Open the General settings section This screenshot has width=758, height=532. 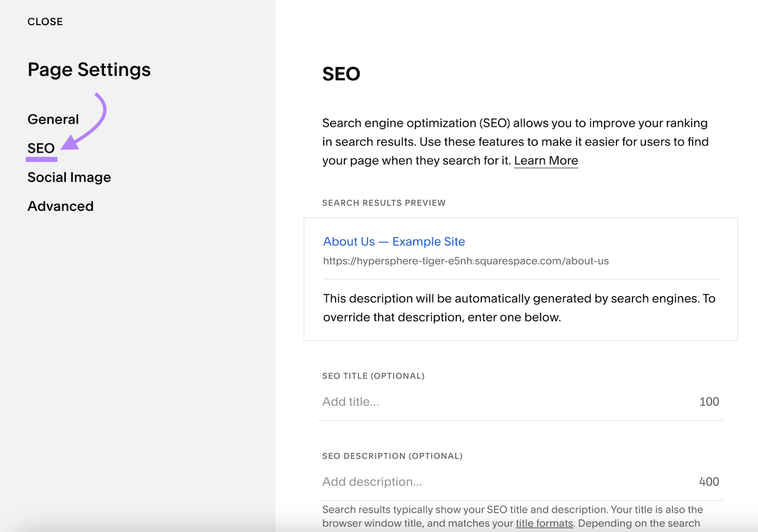click(53, 119)
